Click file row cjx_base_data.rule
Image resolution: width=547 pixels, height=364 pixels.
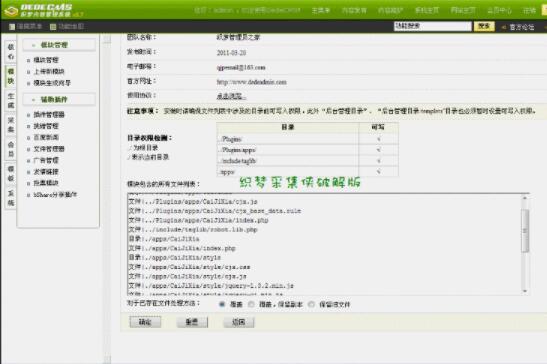(215, 211)
